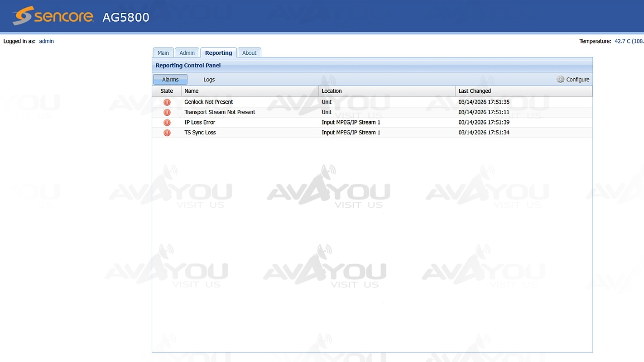Switch to the Logs view
The height and width of the screenshot is (362, 644).
[209, 80]
